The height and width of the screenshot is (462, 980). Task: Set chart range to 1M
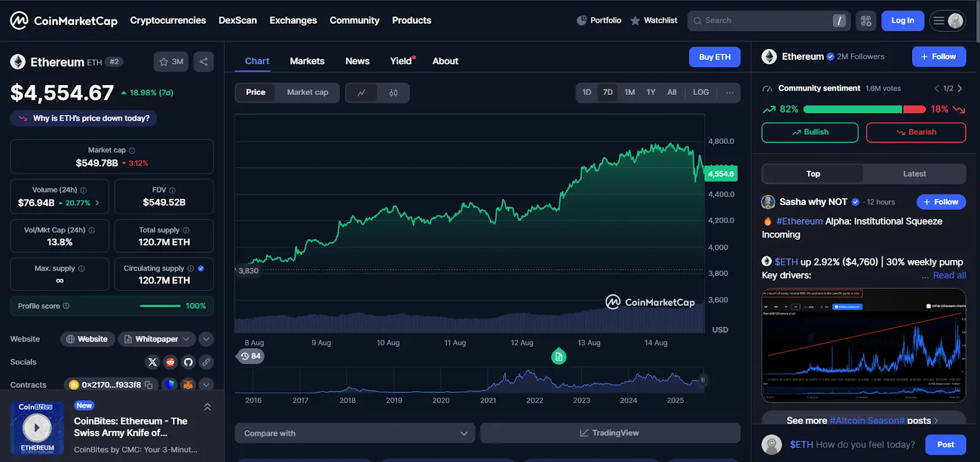click(x=630, y=92)
